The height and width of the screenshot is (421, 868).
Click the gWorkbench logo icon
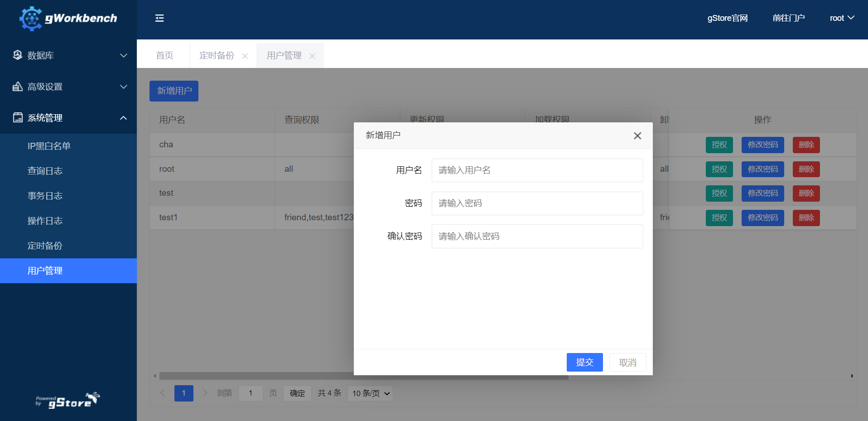click(x=31, y=19)
